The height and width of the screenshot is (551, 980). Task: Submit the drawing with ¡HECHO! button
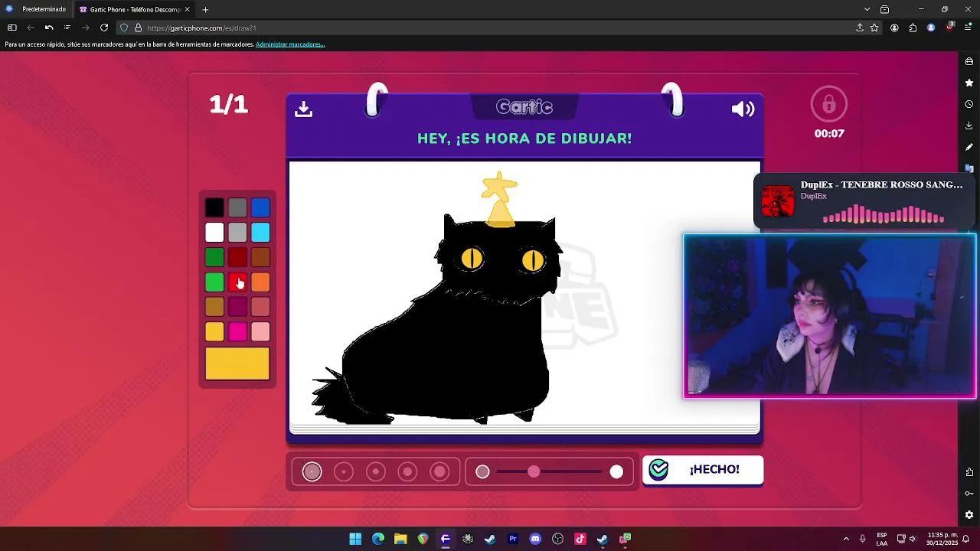click(703, 470)
